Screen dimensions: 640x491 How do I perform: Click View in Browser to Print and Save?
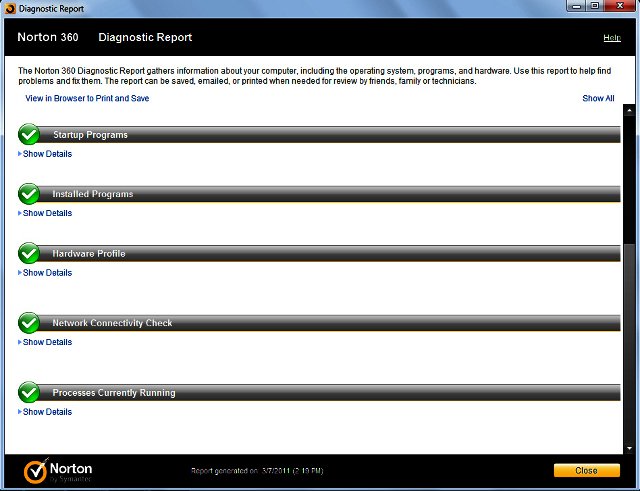[x=87, y=98]
